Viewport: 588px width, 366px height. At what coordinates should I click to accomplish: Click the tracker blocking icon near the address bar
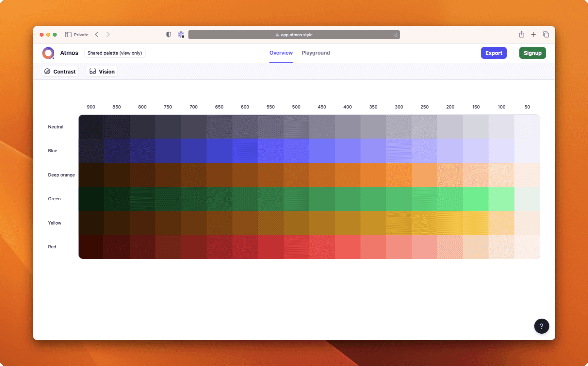click(x=181, y=34)
